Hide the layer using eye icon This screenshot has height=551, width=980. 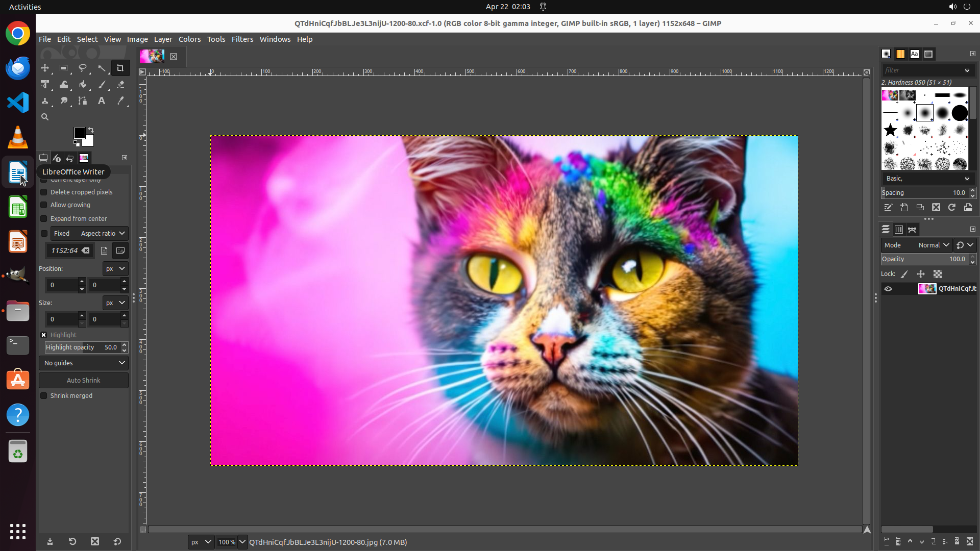click(x=888, y=289)
